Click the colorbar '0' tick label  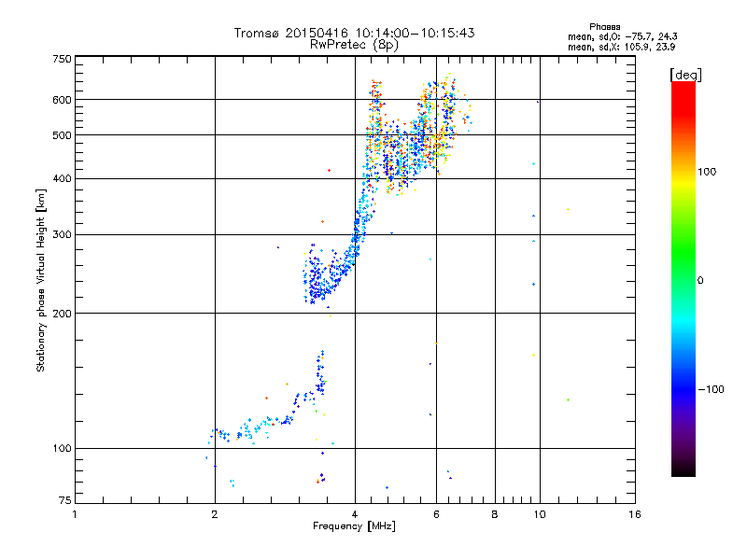pos(699,281)
